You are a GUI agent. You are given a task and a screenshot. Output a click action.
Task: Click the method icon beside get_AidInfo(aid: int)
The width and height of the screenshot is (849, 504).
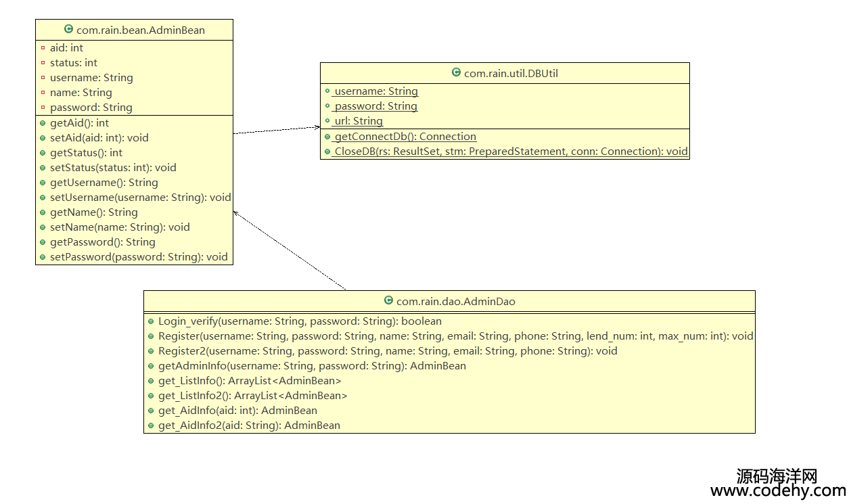[x=151, y=411]
